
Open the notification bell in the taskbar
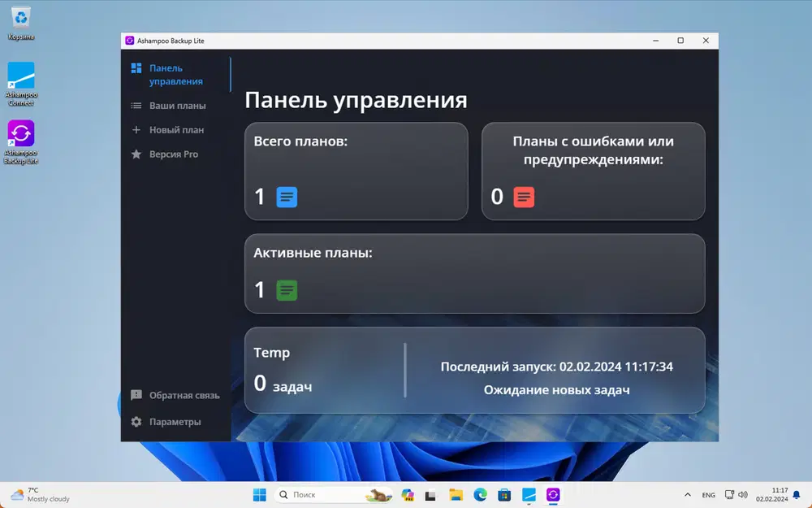coord(797,495)
